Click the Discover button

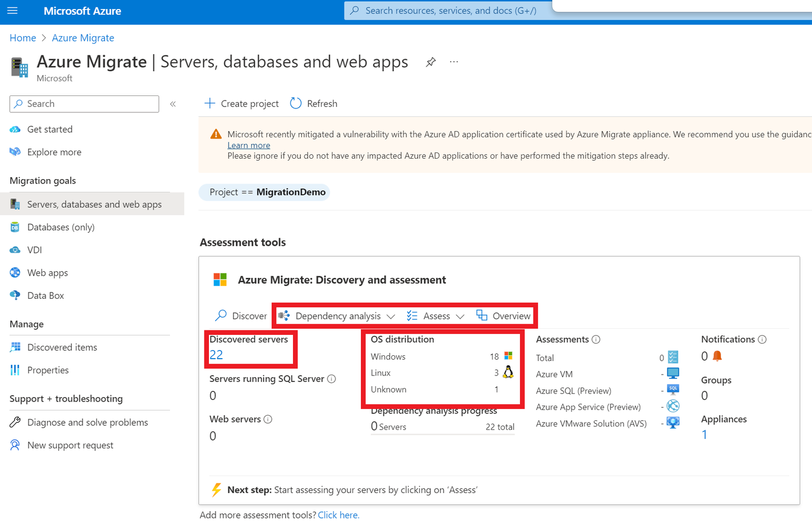[241, 316]
